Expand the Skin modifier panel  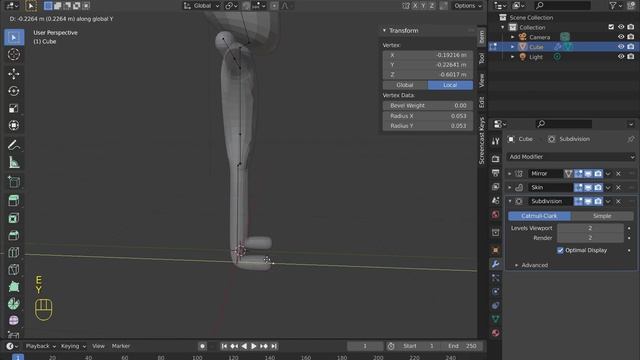509,188
